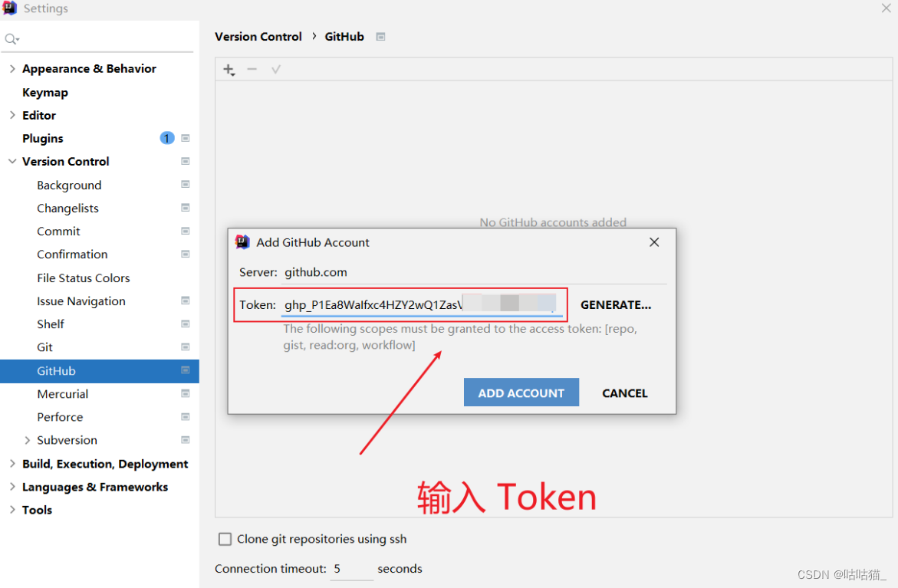Click the set default checkmark icon
The height and width of the screenshot is (588, 898).
tap(276, 69)
